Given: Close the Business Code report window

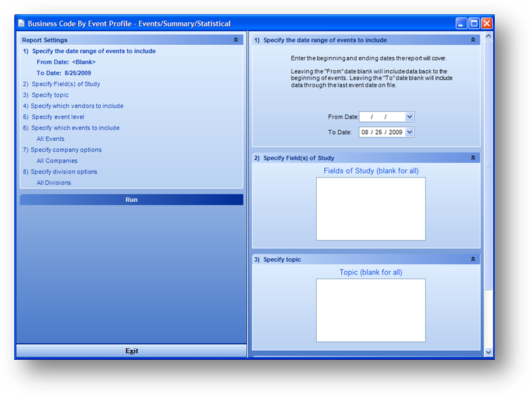Looking at the screenshot, I should 487,24.
